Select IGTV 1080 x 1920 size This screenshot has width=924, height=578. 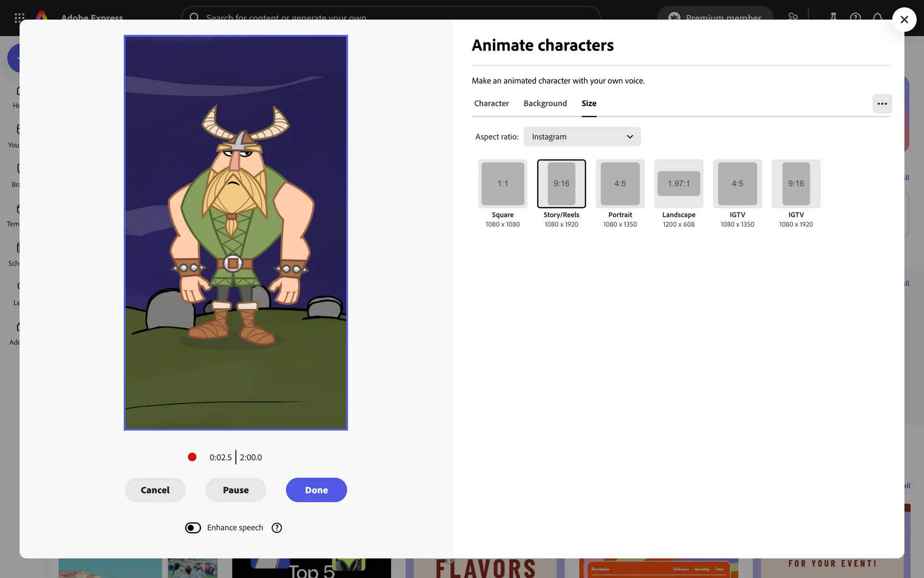point(796,184)
